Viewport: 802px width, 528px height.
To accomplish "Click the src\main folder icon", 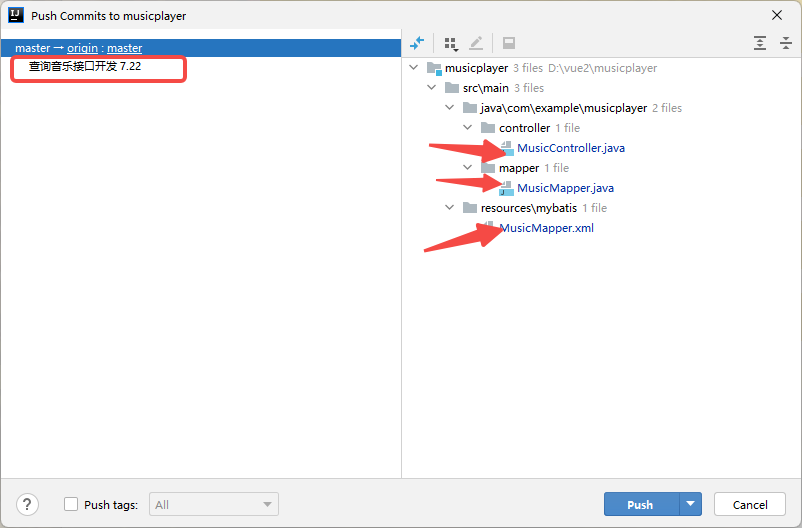I will click(x=452, y=87).
